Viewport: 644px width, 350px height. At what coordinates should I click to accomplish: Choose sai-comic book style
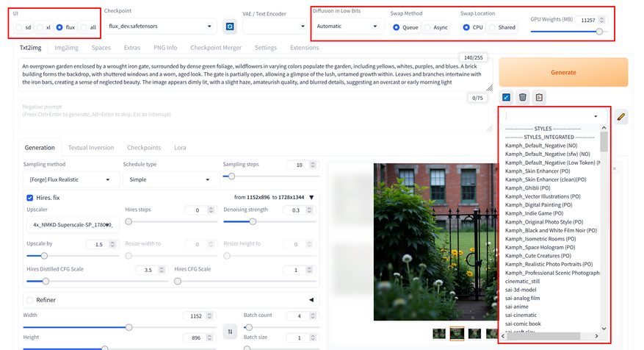[x=523, y=324]
